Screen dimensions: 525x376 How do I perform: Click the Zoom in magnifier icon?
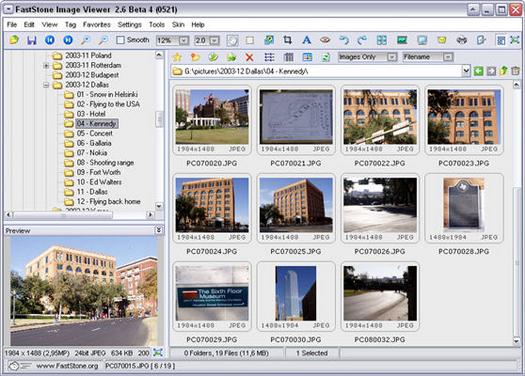click(85, 40)
